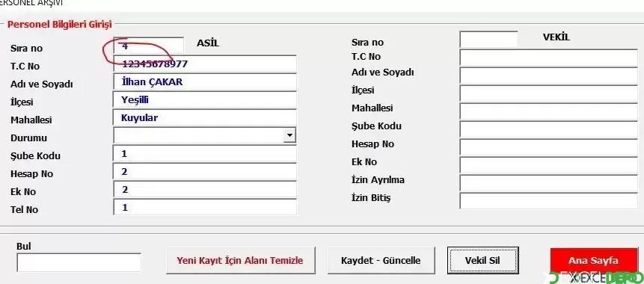Open the Durumu dropdown arrow
The image size is (644, 284).
pyautogui.click(x=290, y=135)
